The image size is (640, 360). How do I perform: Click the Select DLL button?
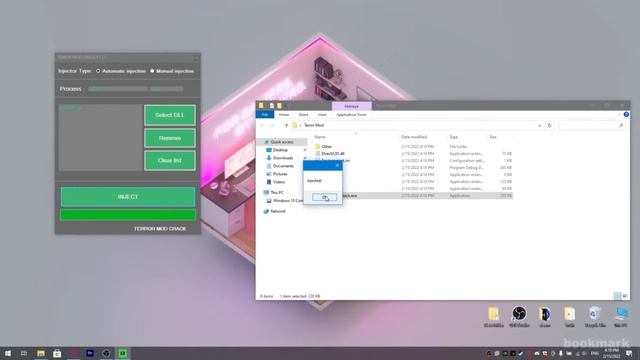(x=170, y=115)
